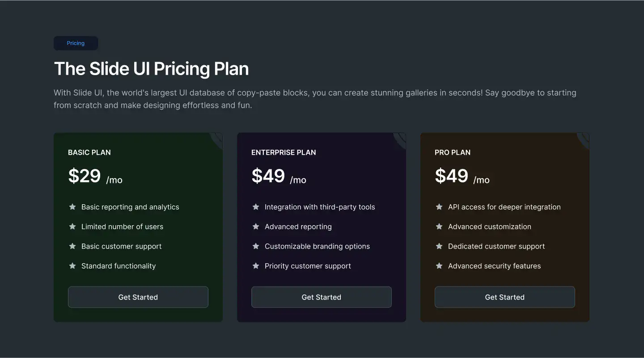Select the PRO PLAN card title
The image size is (644, 358).
(453, 152)
